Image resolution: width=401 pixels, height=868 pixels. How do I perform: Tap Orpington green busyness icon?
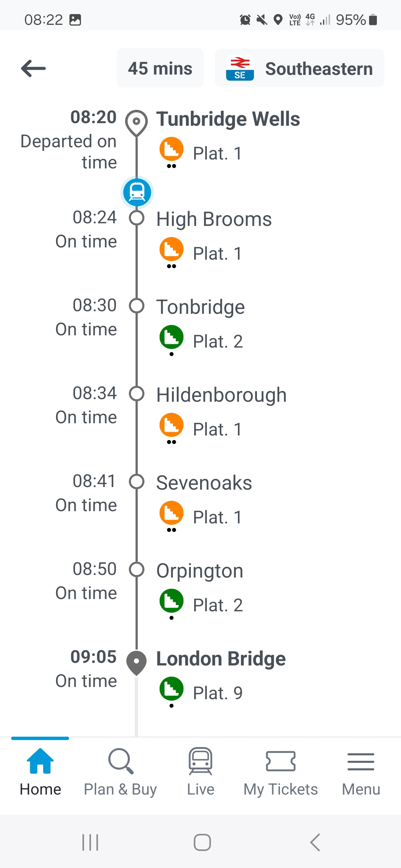tap(171, 601)
